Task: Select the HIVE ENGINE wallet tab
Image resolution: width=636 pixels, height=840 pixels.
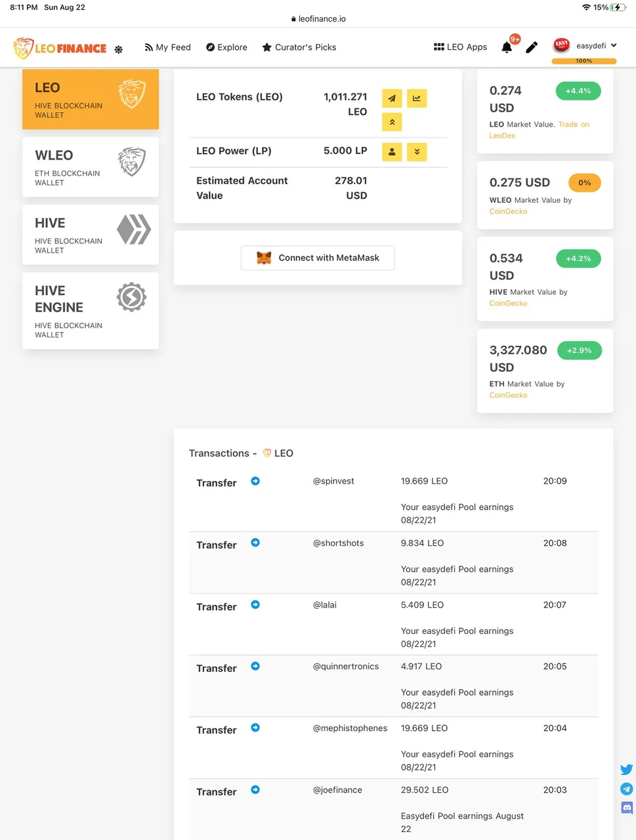Action: (x=91, y=310)
